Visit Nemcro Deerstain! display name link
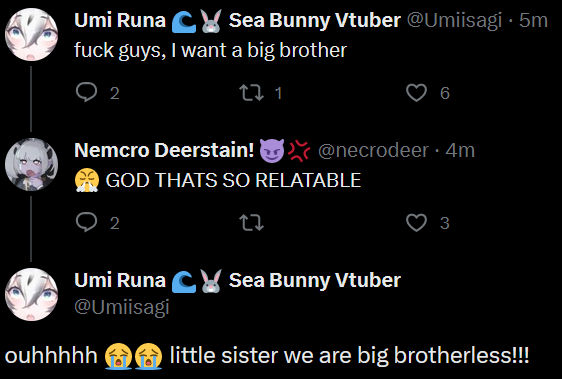562x379 pixels. 192,150
